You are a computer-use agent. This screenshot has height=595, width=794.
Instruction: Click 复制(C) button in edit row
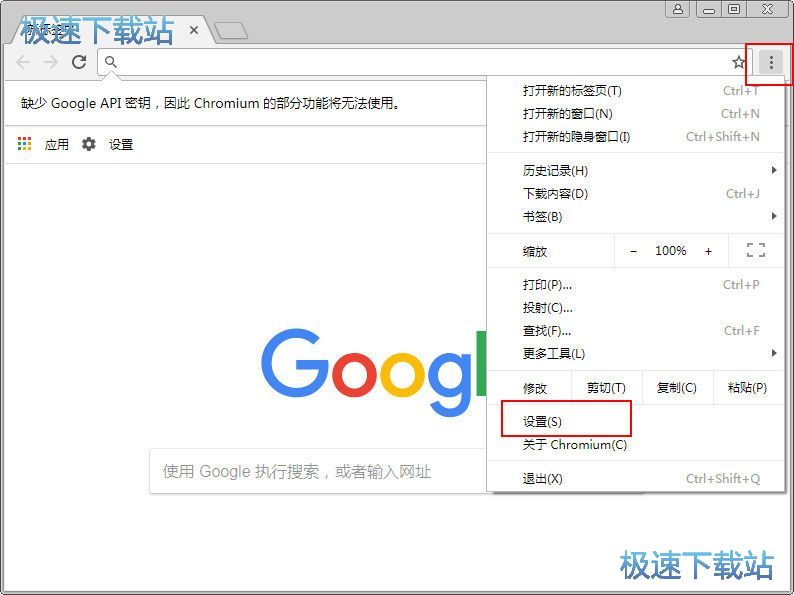[678, 388]
